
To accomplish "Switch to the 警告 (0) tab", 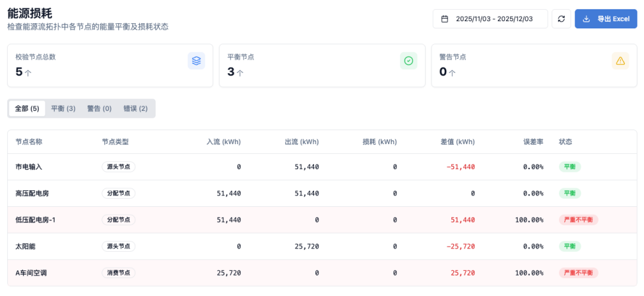I will pyautogui.click(x=100, y=108).
